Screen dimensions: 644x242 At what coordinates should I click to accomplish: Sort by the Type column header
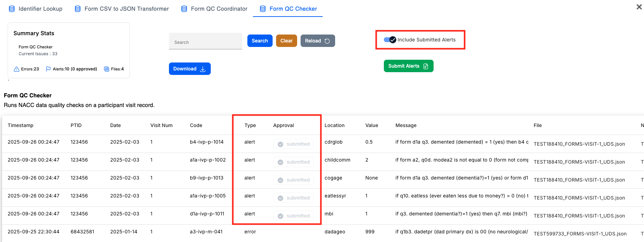(250, 125)
